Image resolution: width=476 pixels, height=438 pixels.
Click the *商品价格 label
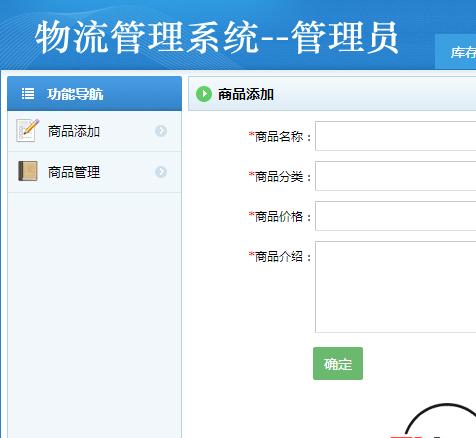coord(280,216)
